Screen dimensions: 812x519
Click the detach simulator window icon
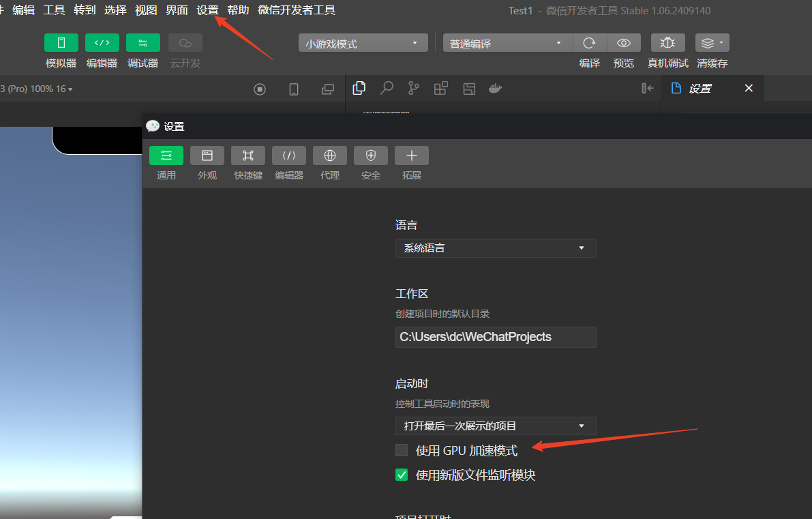click(328, 89)
